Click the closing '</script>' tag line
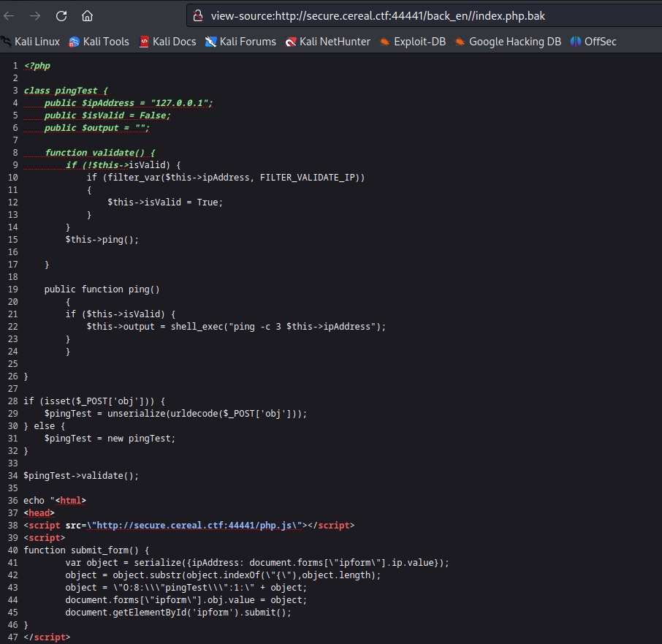 [47, 637]
